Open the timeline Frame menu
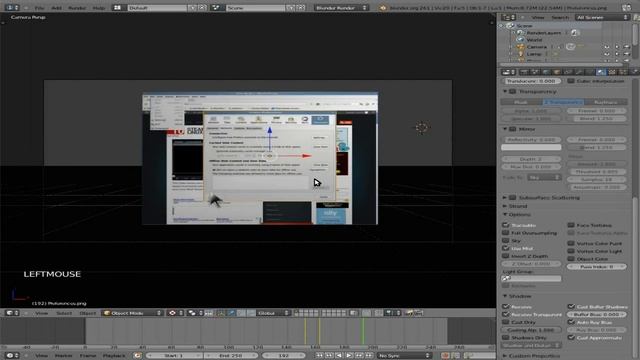 coord(88,356)
